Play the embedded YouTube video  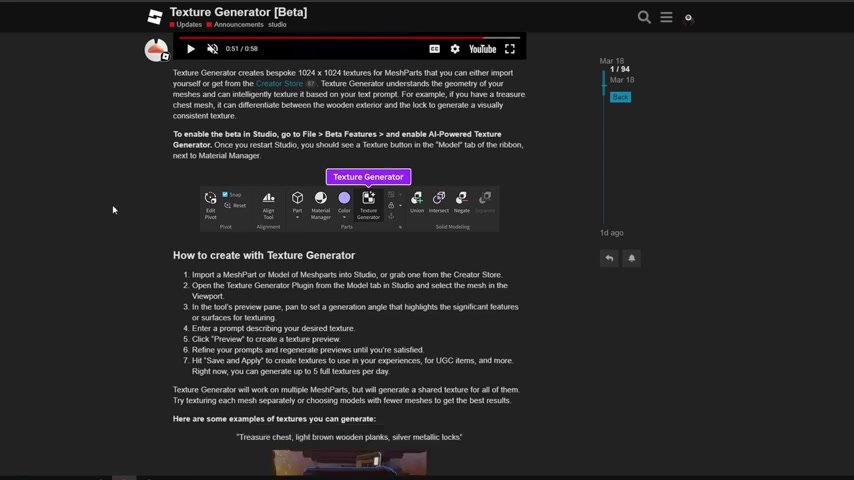(x=191, y=49)
